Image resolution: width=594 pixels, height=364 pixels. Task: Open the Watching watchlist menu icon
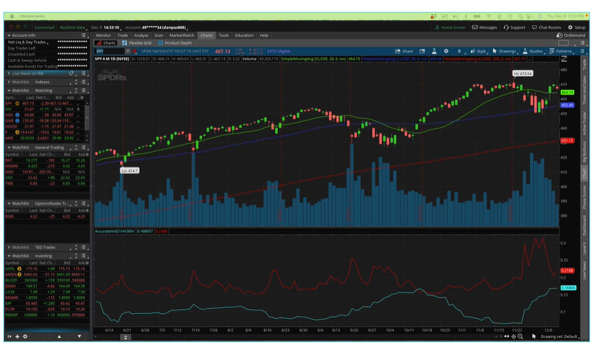click(83, 91)
